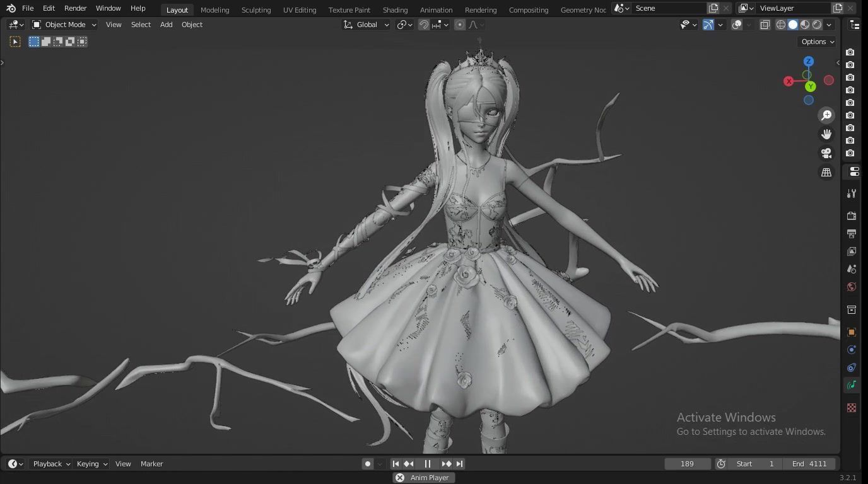Click the Blender logo icon in menu bar
This screenshot has width=868, height=484.
pos(11,8)
